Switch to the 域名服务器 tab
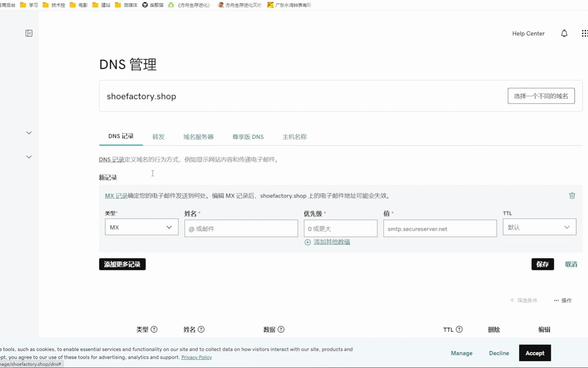 coord(198,137)
